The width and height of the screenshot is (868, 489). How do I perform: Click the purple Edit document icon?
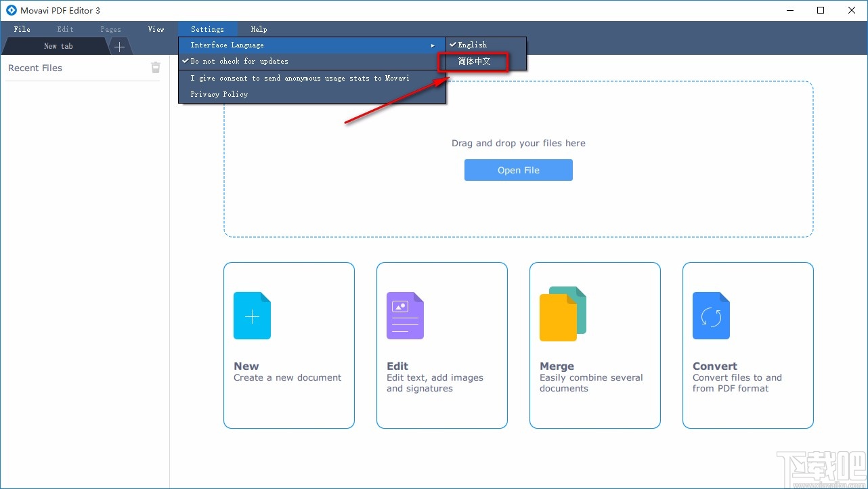[405, 316]
